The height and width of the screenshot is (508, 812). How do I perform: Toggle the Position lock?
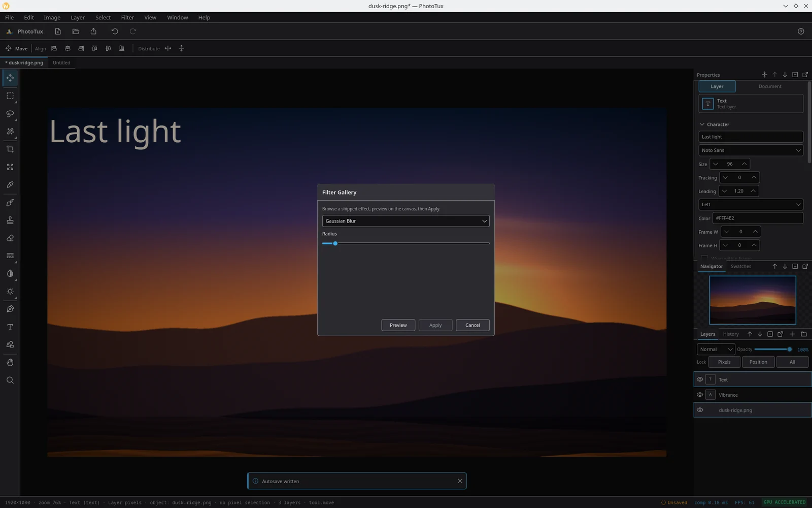[x=758, y=362]
